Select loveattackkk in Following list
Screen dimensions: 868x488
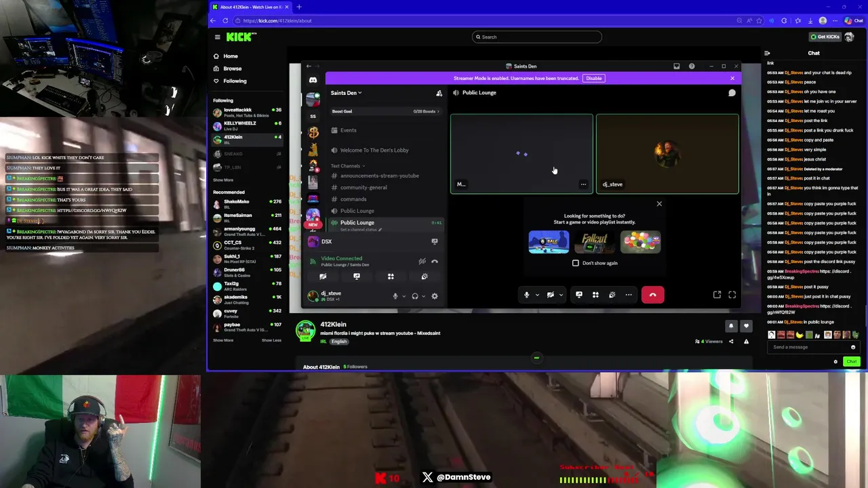(x=247, y=113)
